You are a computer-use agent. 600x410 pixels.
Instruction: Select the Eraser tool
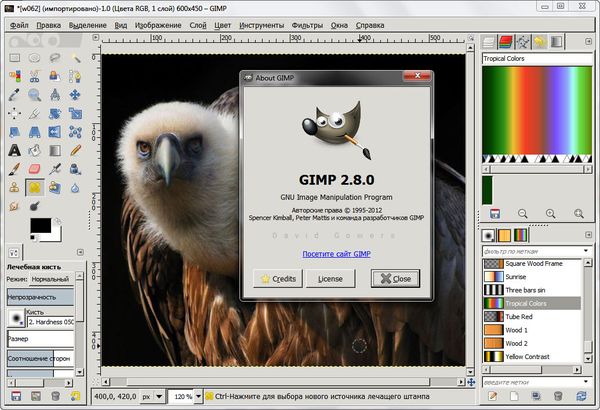pos(35,169)
